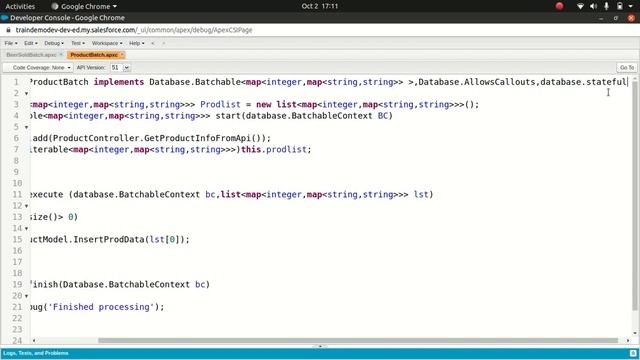This screenshot has height=360, width=640.
Task: Open the volume speaker icon
Action: 593,6
